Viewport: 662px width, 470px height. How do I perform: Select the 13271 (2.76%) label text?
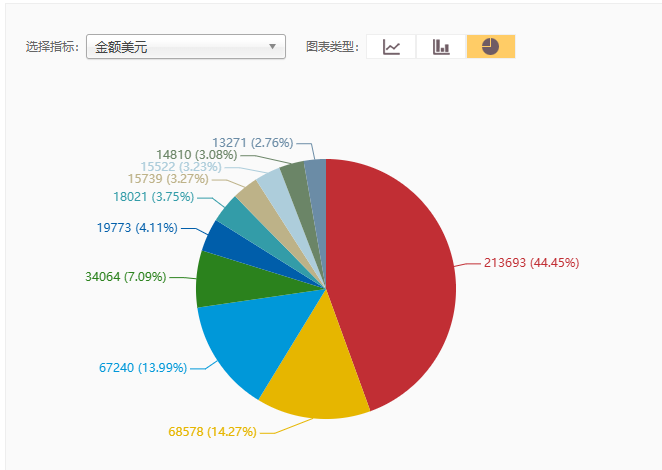coord(253,142)
